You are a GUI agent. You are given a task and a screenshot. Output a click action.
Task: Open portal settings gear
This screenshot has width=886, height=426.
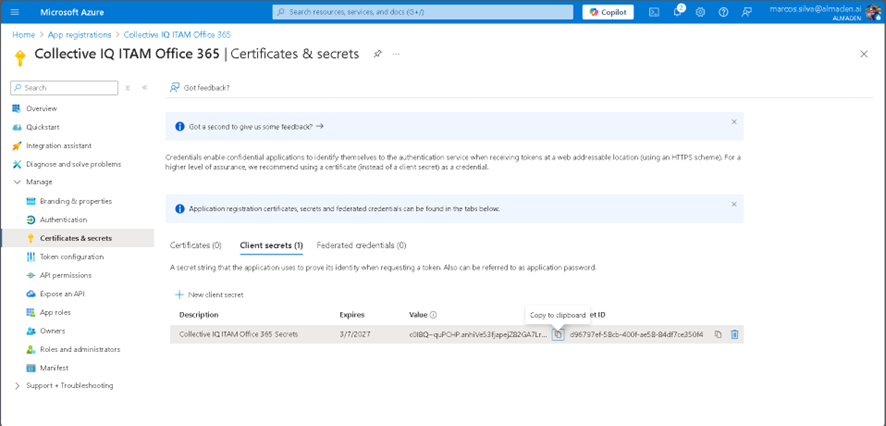click(700, 12)
